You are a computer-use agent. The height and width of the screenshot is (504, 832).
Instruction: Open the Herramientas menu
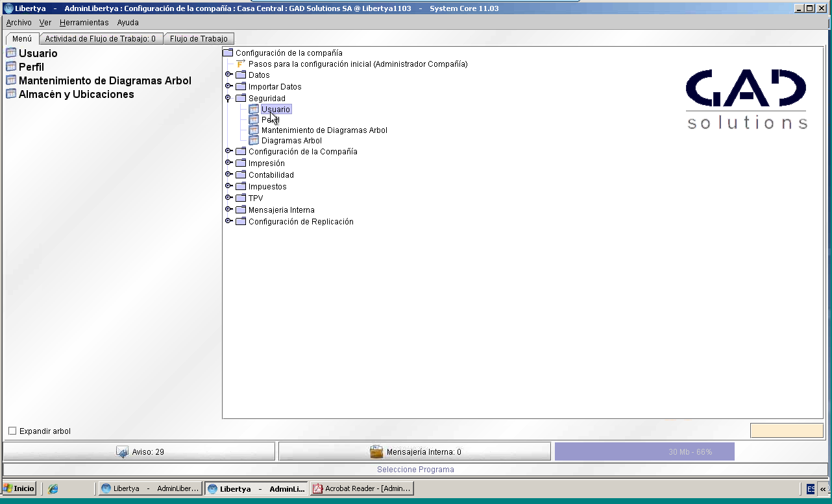pyautogui.click(x=84, y=22)
